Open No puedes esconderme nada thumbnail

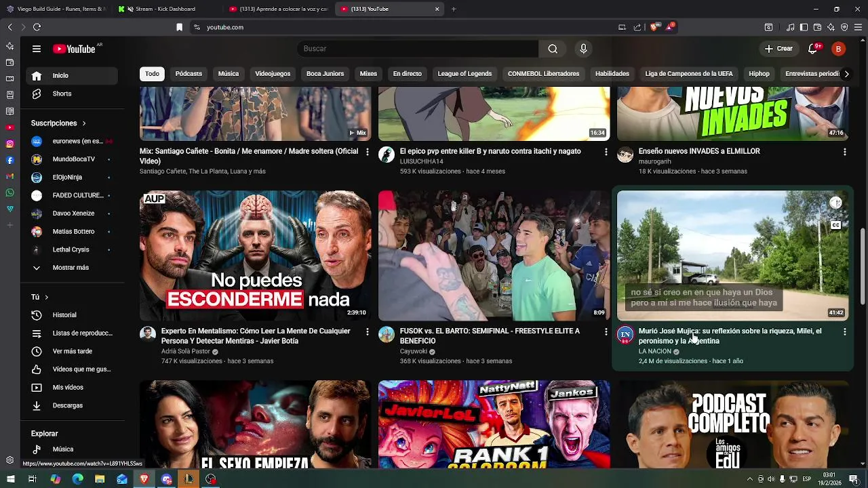(255, 256)
